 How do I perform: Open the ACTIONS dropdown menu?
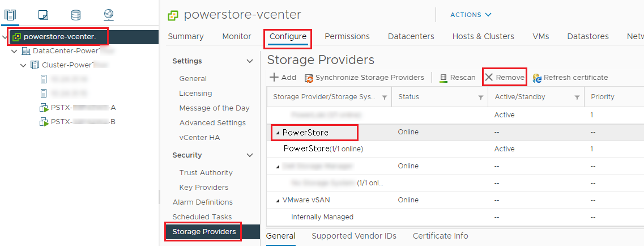coord(471,15)
